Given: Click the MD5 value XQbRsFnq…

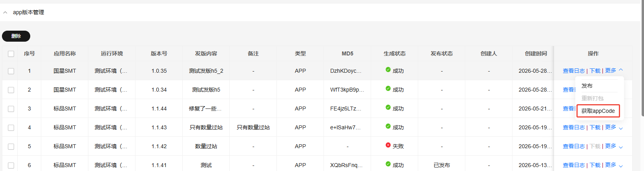Looking at the screenshot, I should tap(346, 165).
